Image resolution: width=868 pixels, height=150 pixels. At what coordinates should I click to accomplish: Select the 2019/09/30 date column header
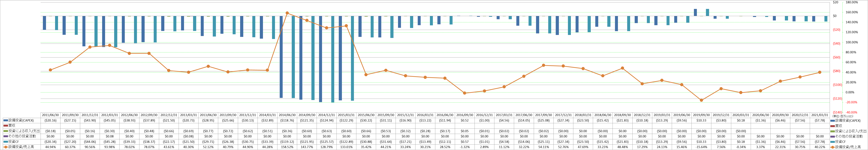(702, 115)
